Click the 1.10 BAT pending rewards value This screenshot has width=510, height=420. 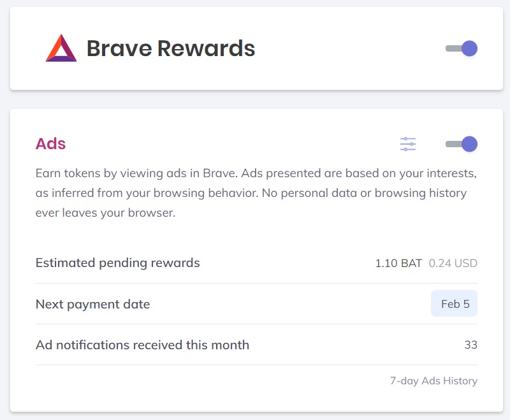point(398,263)
